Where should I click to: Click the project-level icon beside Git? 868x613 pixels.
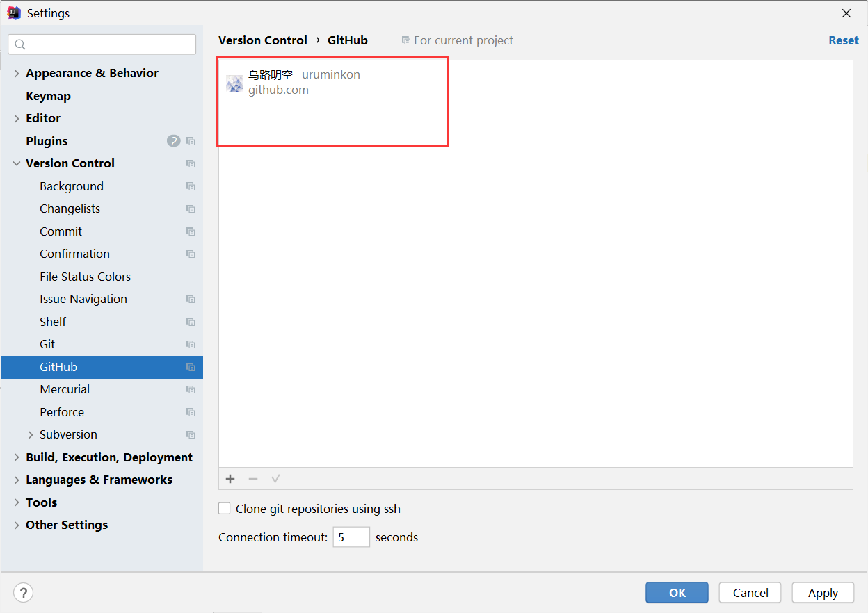(x=191, y=345)
